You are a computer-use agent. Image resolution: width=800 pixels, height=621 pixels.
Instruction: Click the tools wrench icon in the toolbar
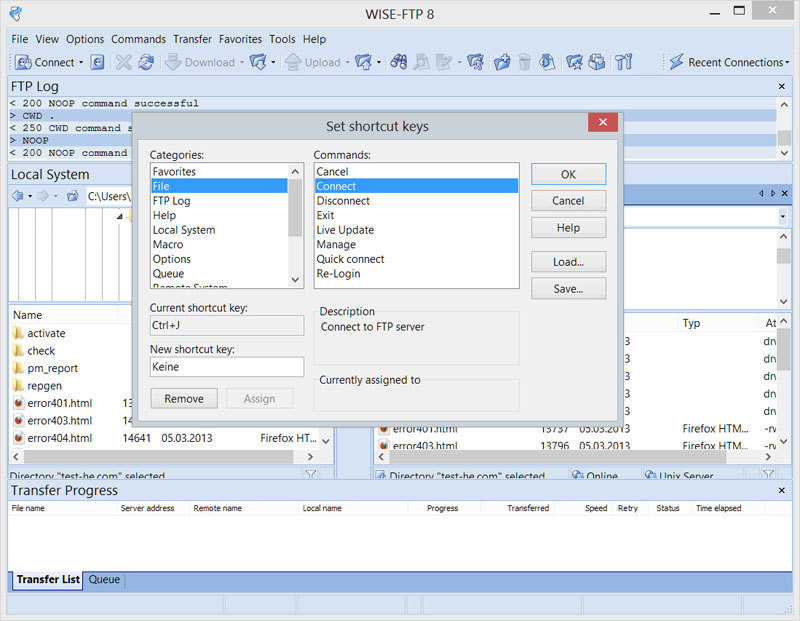click(x=623, y=62)
